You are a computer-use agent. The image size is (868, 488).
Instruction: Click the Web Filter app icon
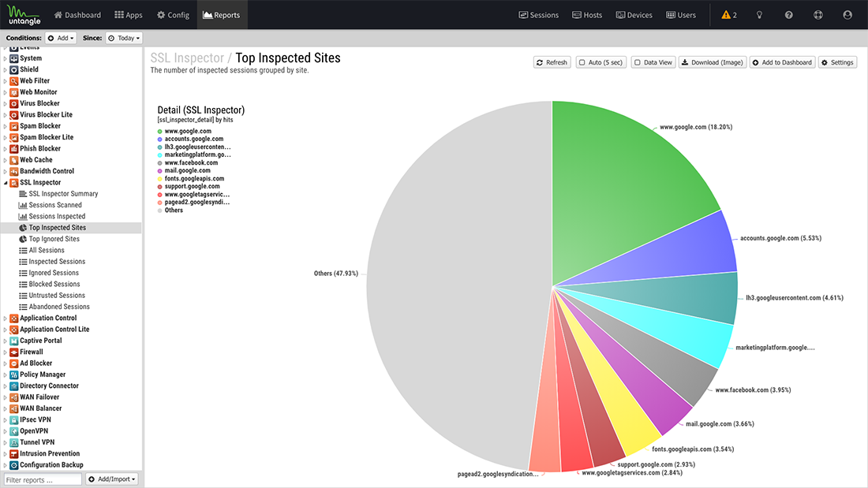(14, 80)
